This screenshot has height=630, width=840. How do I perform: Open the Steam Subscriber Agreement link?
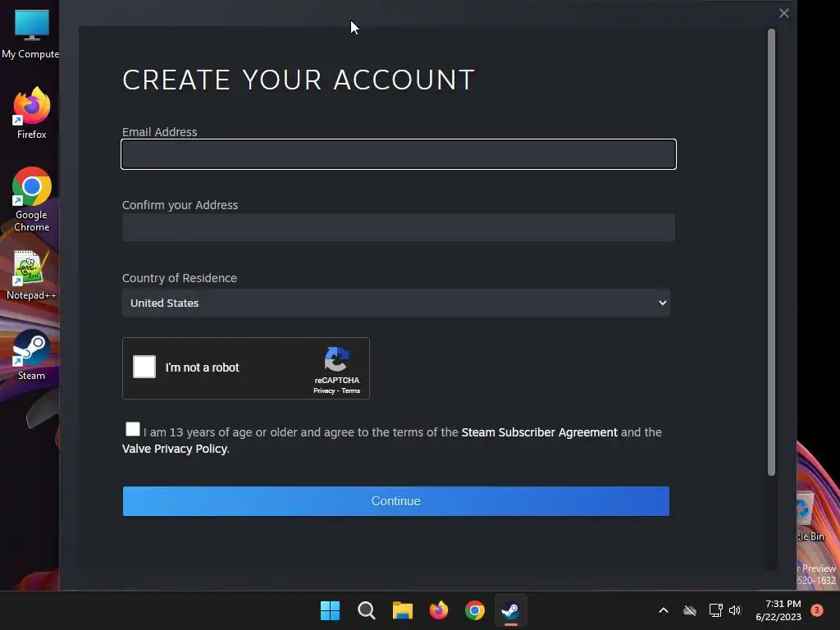point(539,432)
